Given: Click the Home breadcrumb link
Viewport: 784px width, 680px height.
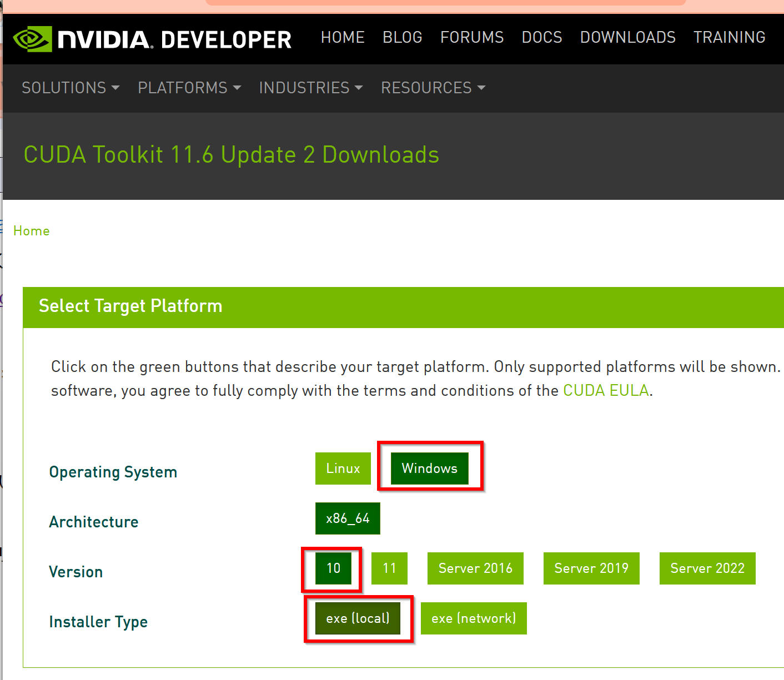Looking at the screenshot, I should [x=32, y=231].
